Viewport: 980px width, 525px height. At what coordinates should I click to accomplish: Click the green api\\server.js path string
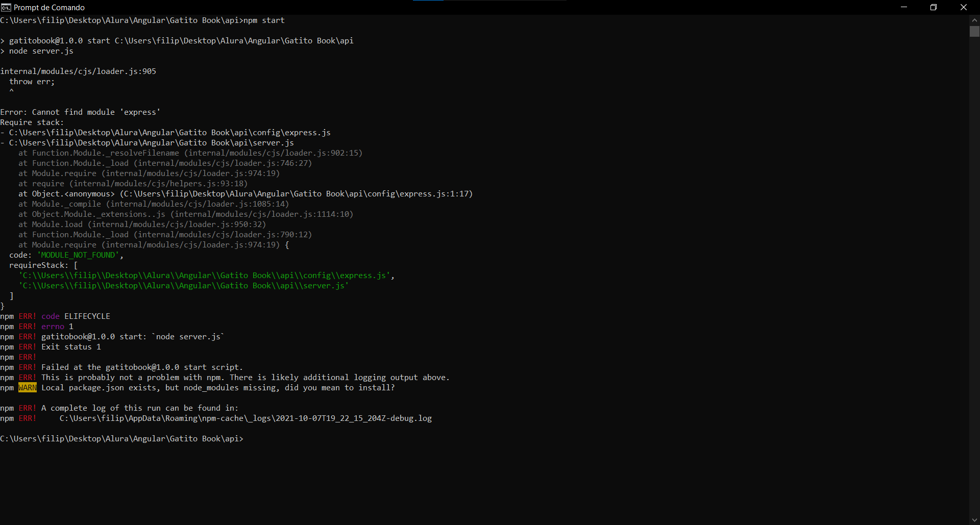[x=184, y=286]
